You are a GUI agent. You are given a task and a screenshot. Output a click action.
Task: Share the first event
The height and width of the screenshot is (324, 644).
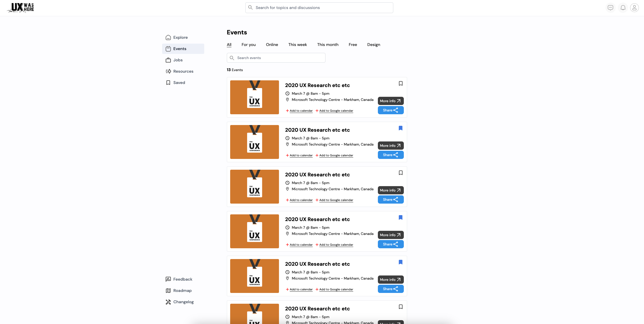[x=391, y=110]
